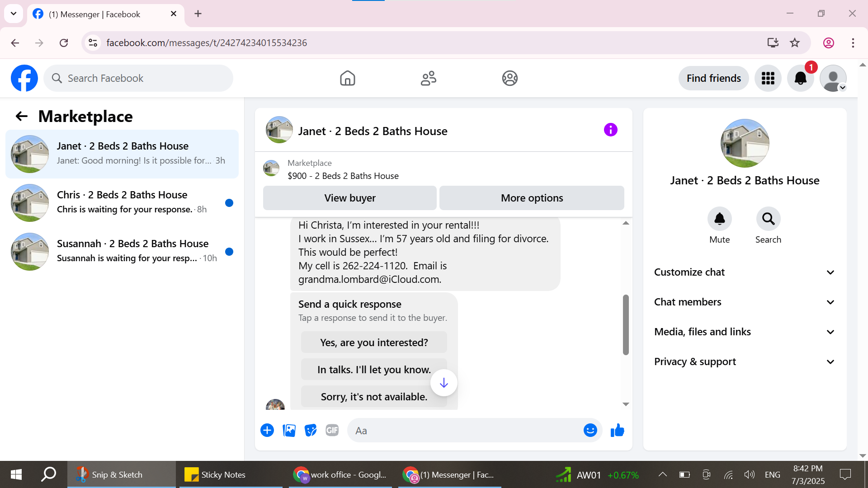Attach a photo using image icon
Viewport: 868px width, 488px height.
tap(289, 431)
